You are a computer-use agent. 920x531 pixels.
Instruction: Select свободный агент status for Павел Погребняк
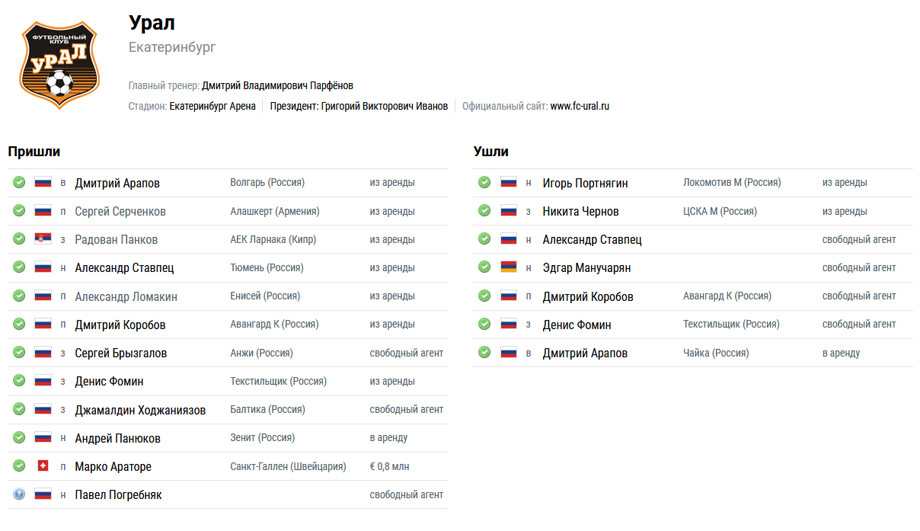pyautogui.click(x=407, y=495)
